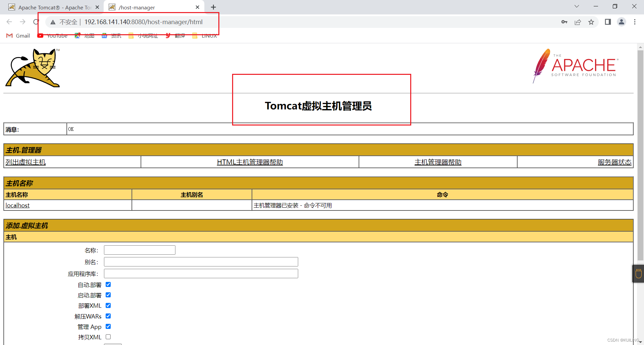The height and width of the screenshot is (345, 644).
Task: Click the 名称 input field
Action: pyautogui.click(x=140, y=250)
